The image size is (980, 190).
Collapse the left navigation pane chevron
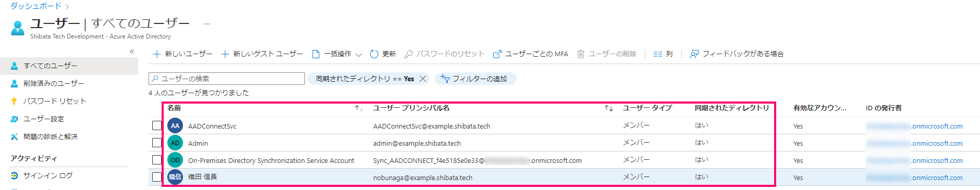point(132,52)
